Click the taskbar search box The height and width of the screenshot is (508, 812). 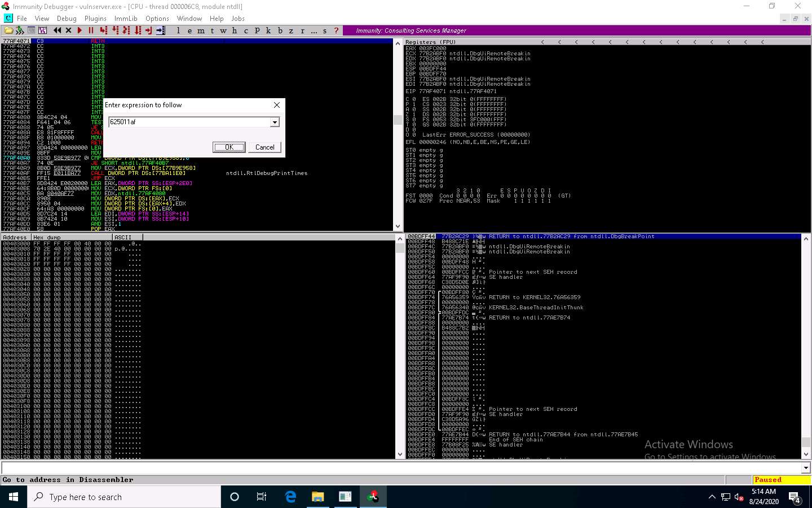pos(124,497)
